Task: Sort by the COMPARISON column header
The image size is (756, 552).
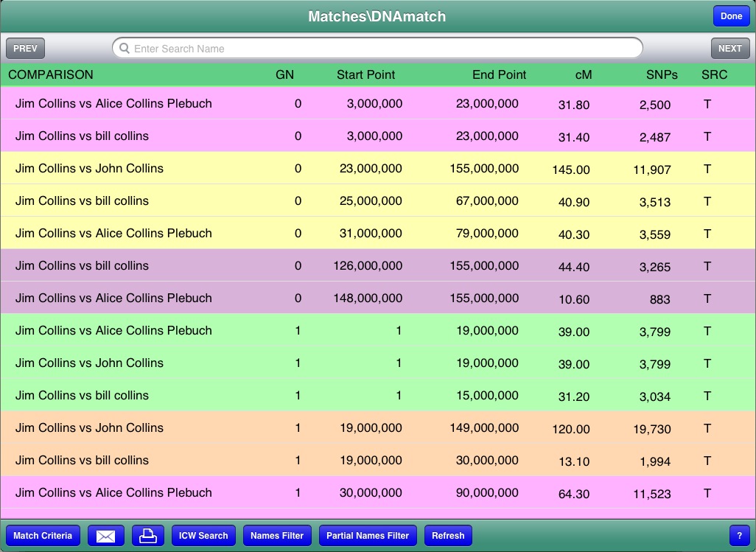Action: [51, 74]
